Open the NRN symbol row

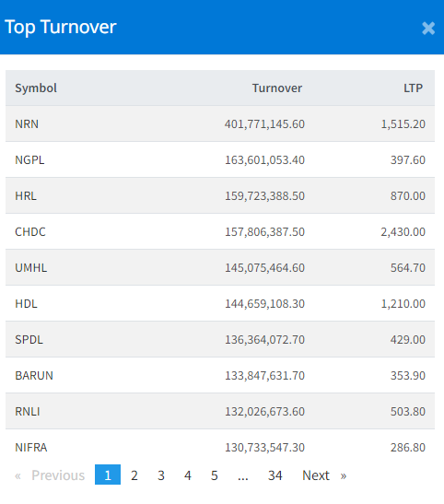pyautogui.click(x=220, y=123)
